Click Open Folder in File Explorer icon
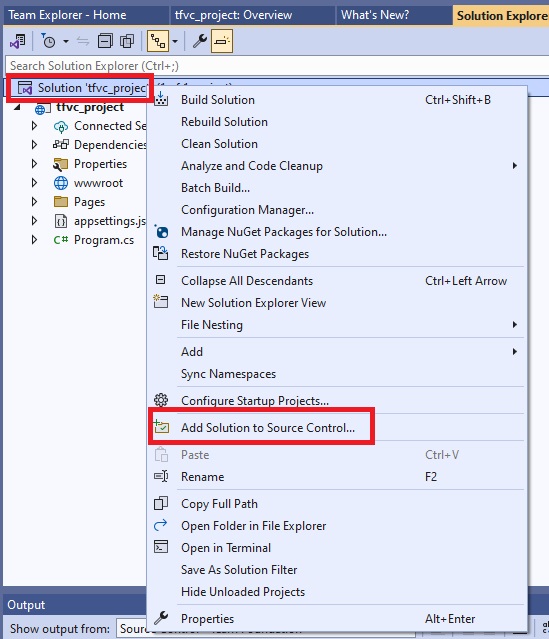The width and height of the screenshot is (549, 639). (x=161, y=525)
